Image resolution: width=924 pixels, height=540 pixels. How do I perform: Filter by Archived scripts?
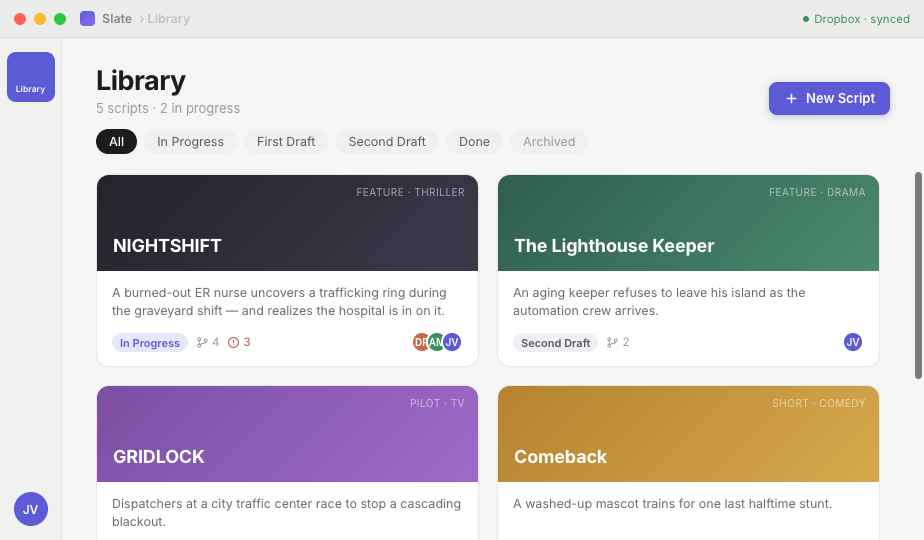coord(549,141)
